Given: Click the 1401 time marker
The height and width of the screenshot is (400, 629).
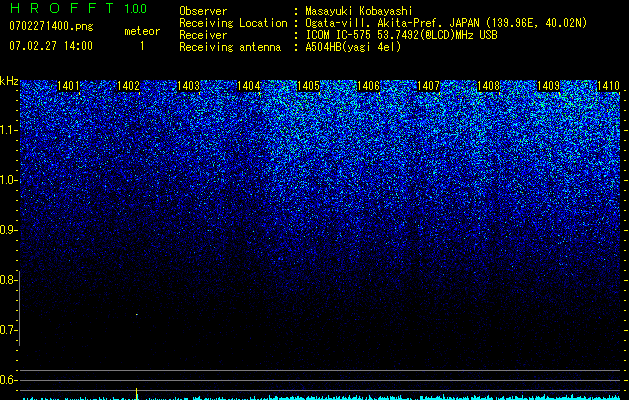Looking at the screenshot, I should [68, 86].
